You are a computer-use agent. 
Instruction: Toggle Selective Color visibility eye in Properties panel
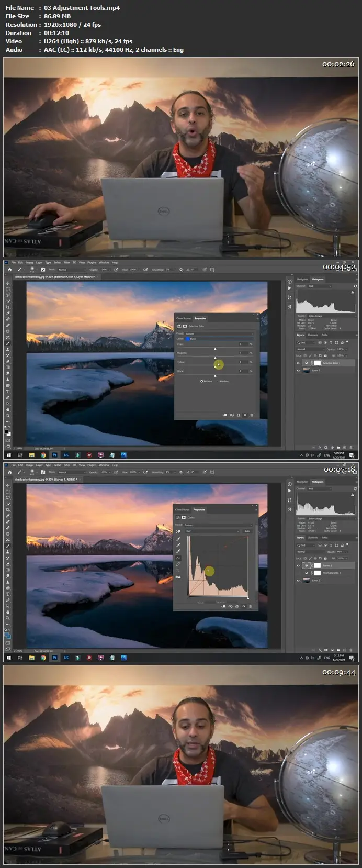pyautogui.click(x=245, y=415)
